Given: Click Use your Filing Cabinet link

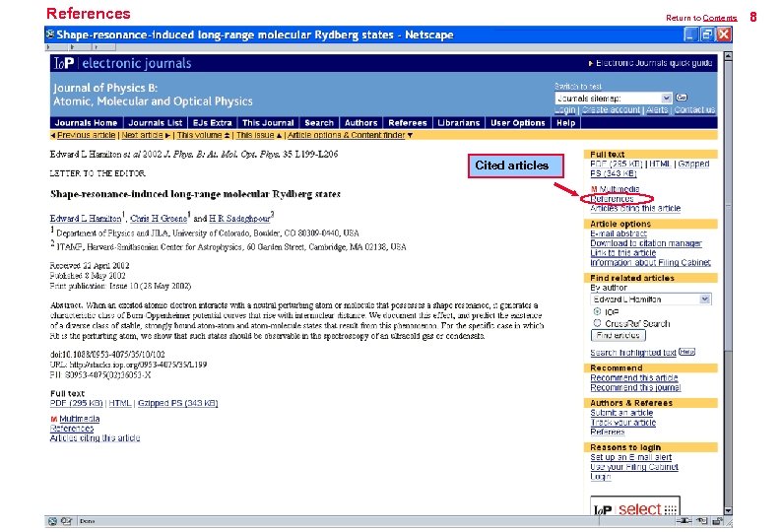Looking at the screenshot, I should click(634, 467).
